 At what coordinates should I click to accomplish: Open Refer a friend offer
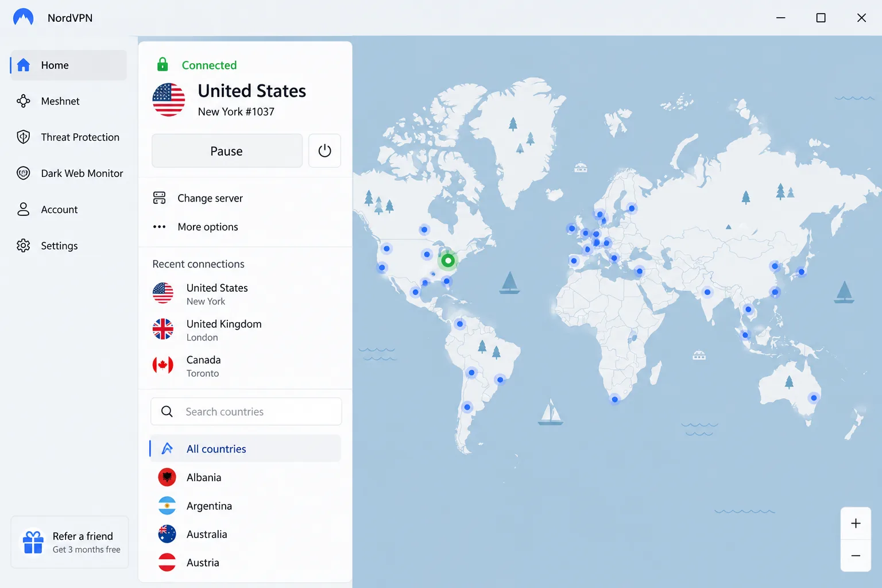tap(69, 542)
